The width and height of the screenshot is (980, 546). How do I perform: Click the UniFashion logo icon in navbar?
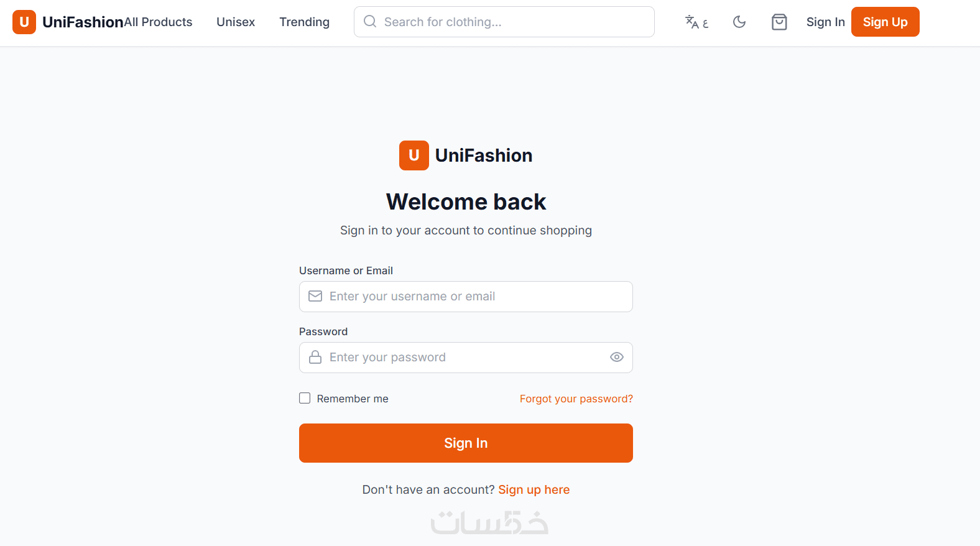pyautogui.click(x=24, y=22)
